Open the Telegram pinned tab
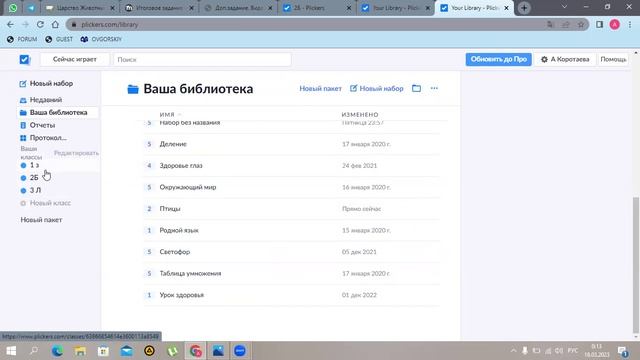The height and width of the screenshot is (360, 640). coord(31,8)
